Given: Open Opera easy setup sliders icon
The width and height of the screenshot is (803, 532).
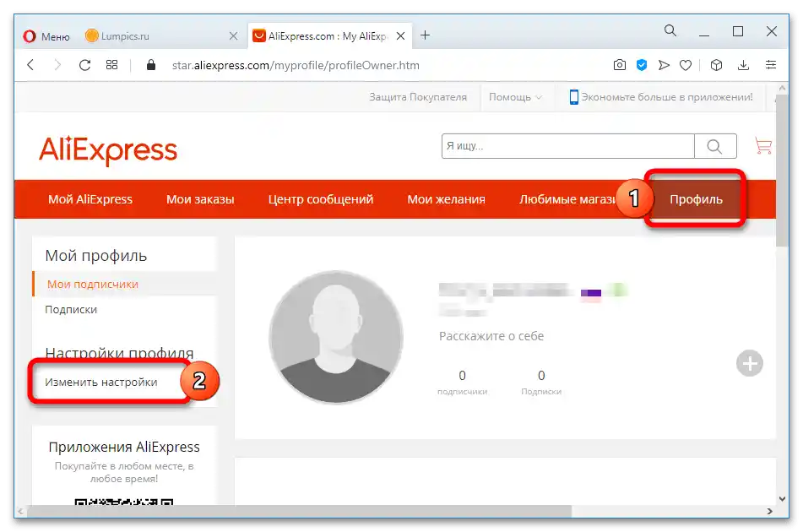Looking at the screenshot, I should (770, 65).
